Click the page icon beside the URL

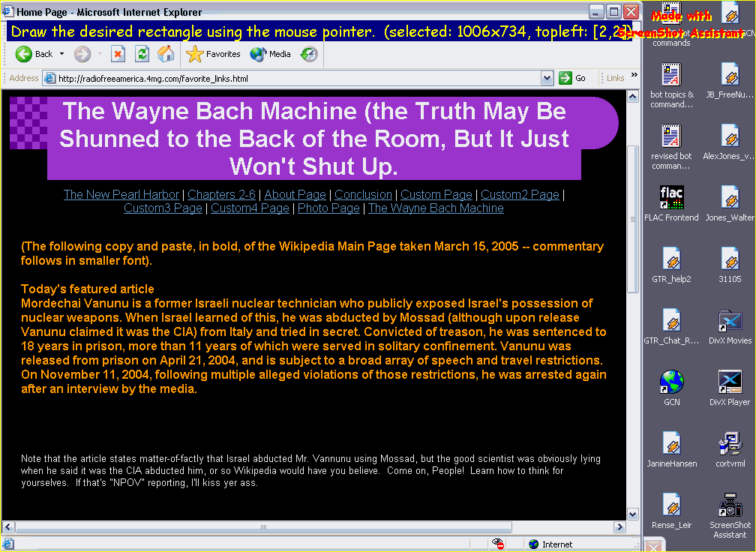(49, 78)
